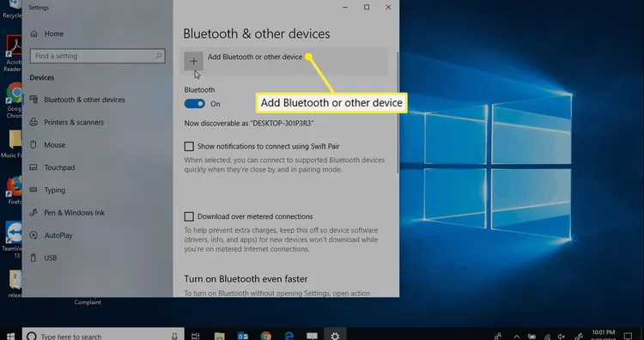644x340 pixels.
Task: Turn off the Bluetooth toggle
Action: pos(195,104)
